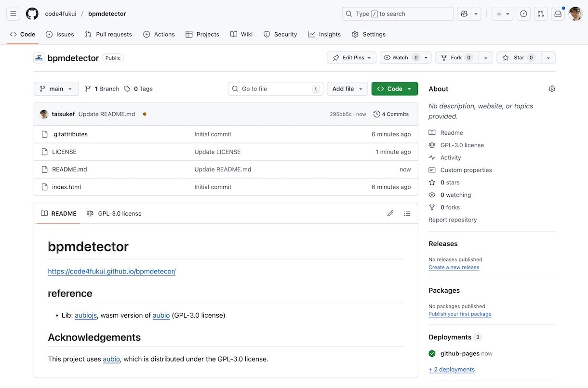Open the README.md file

coord(69,169)
